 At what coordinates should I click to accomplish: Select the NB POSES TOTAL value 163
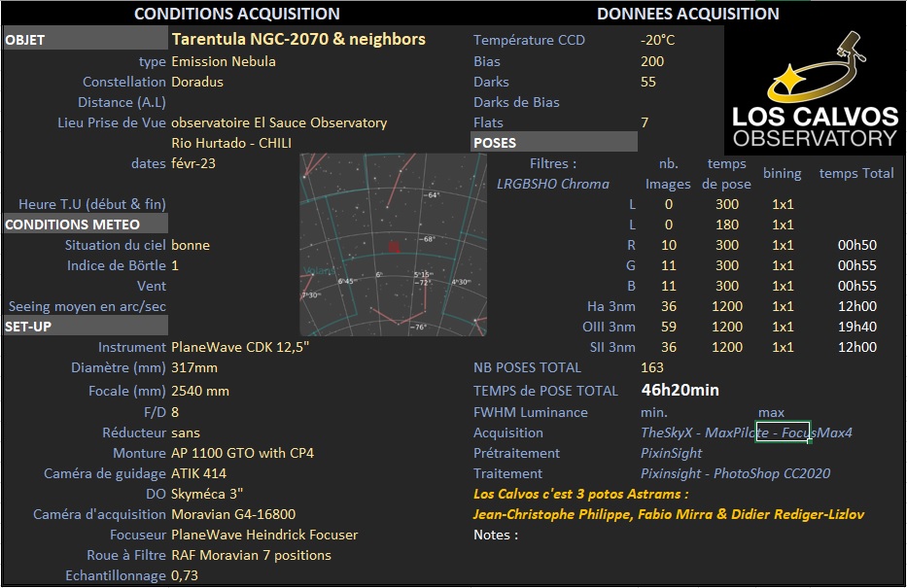click(652, 367)
